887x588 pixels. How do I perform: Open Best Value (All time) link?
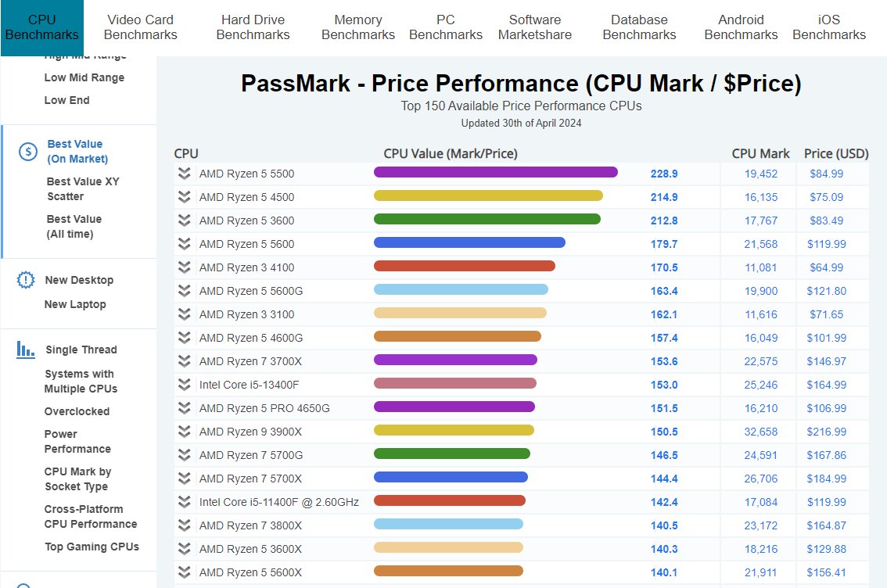(x=74, y=226)
